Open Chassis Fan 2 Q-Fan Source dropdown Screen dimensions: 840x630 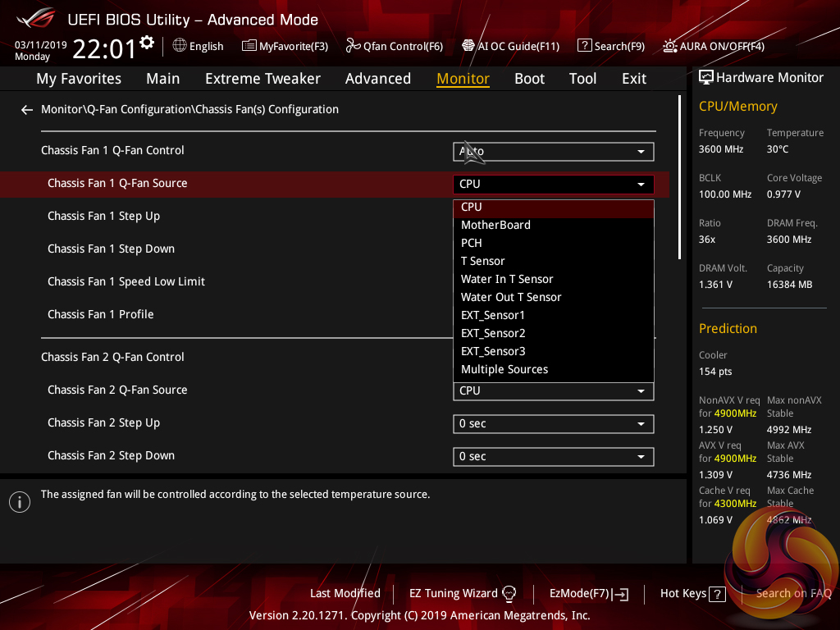[554, 391]
